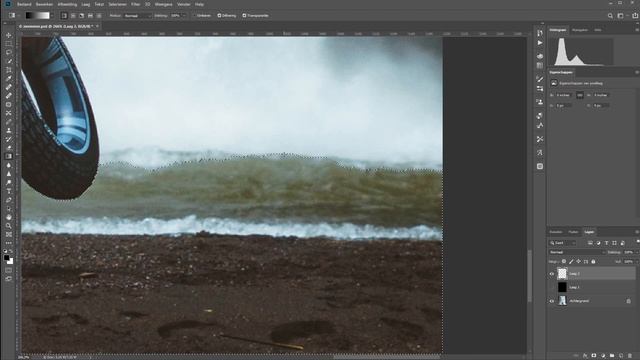The image size is (640, 360).
Task: Open the Edit Toolbar three-dots button
Action: click(x=9, y=243)
